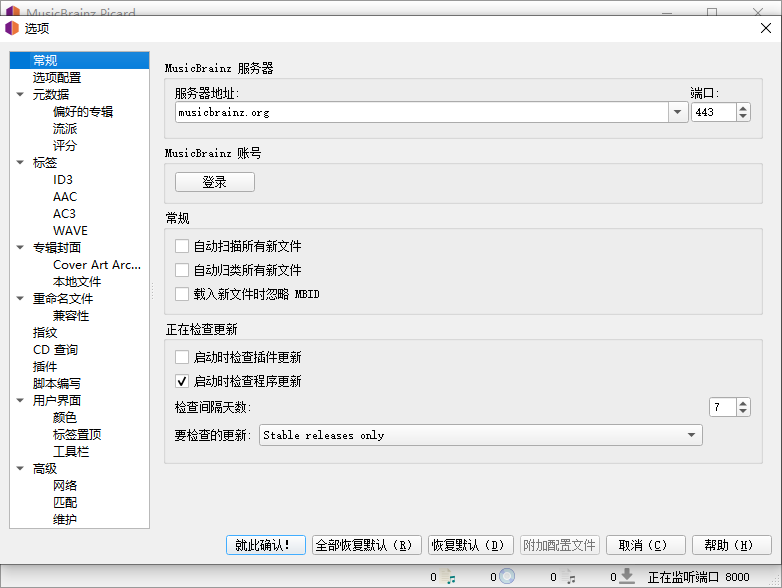Click 取消 (C) button
The image size is (782, 588).
coord(646,545)
